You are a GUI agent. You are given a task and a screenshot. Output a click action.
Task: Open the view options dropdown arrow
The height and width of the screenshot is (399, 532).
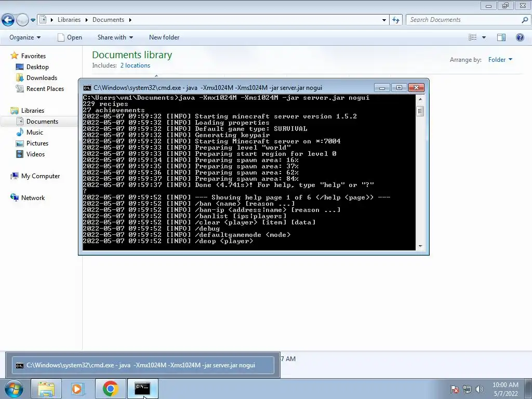pos(484,37)
